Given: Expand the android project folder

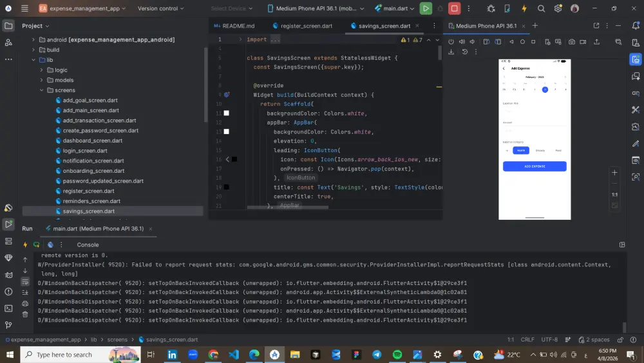Looking at the screenshot, I should 33,39.
